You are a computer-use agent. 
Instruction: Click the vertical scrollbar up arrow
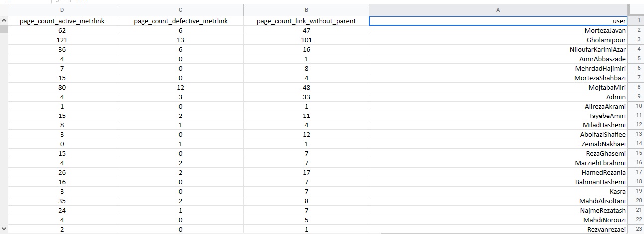4,21
